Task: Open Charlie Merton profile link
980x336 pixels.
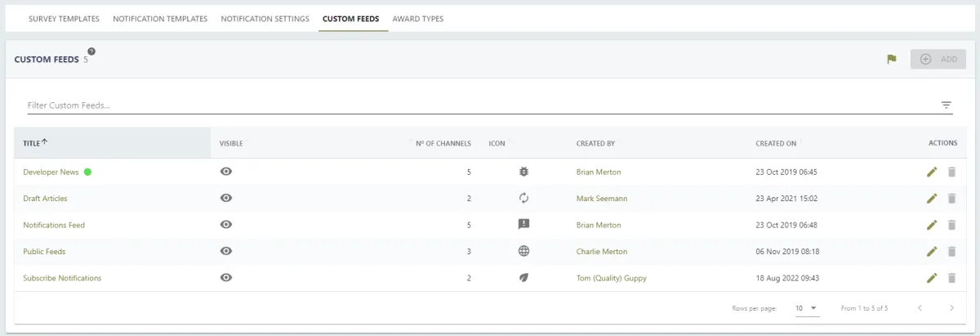Action: [602, 252]
